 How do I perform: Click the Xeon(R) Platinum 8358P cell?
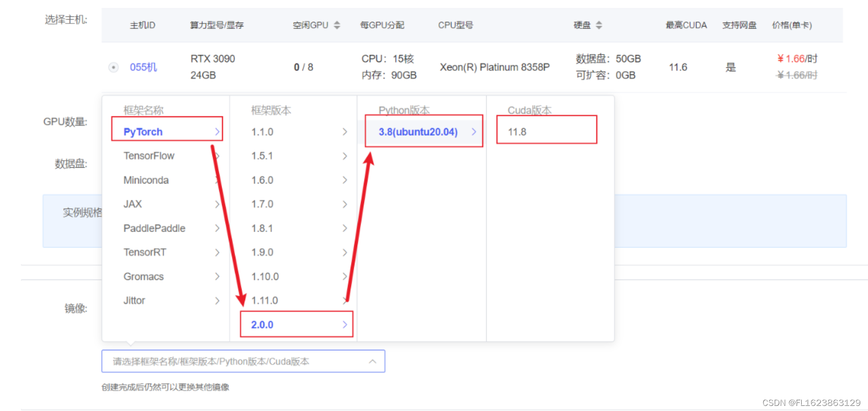point(495,67)
